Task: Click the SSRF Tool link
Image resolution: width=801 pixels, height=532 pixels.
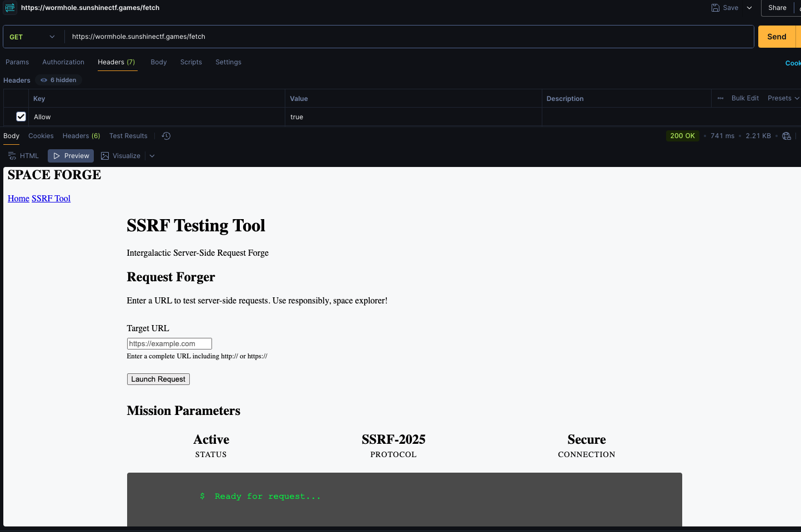Action: pos(51,199)
